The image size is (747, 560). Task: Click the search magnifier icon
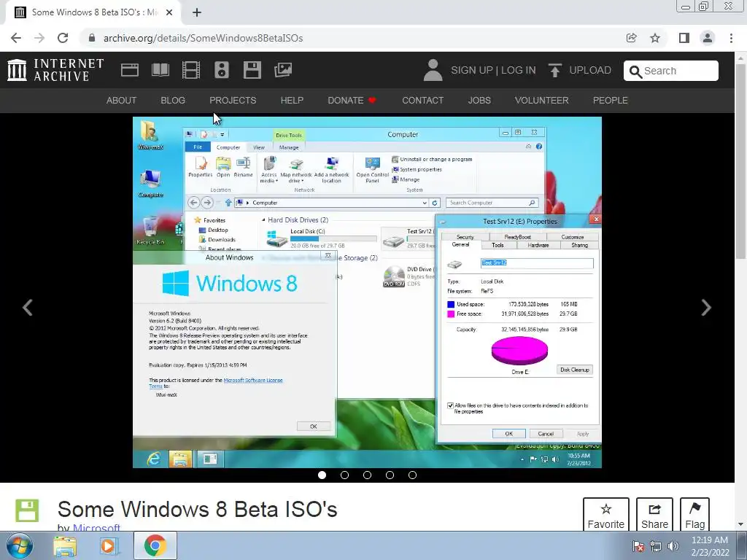click(x=635, y=71)
